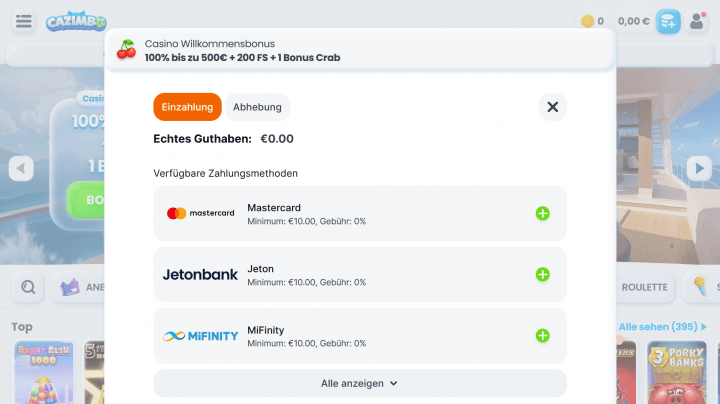Close the payment dialog

click(552, 107)
